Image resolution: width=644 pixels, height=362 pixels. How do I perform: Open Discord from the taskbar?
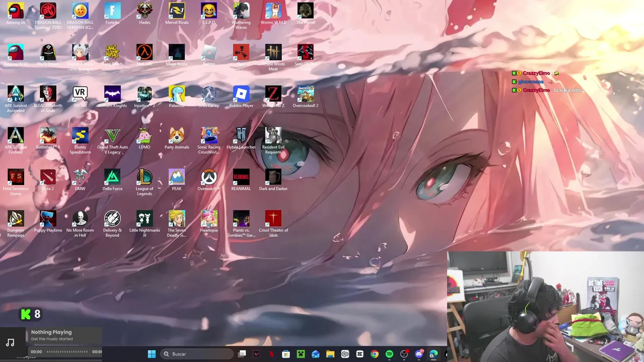click(419, 354)
